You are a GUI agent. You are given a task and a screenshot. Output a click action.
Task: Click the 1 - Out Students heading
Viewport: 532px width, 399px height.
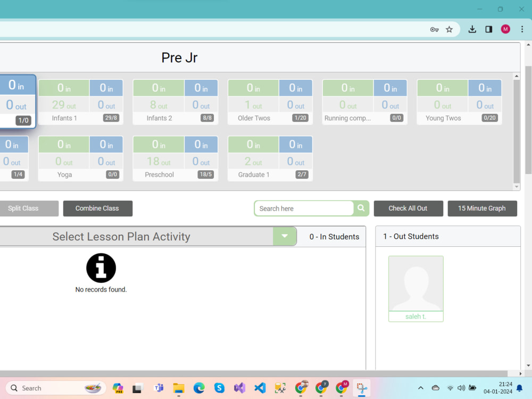click(411, 237)
